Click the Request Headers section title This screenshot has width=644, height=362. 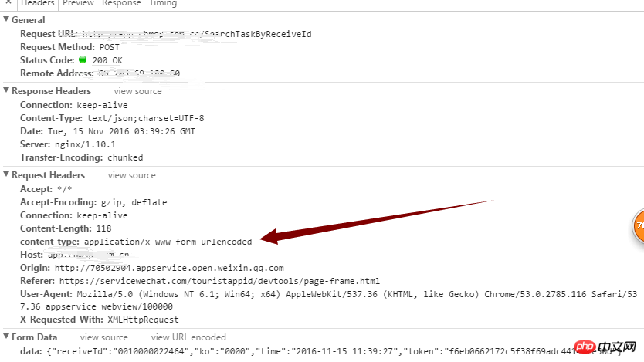click(48, 175)
